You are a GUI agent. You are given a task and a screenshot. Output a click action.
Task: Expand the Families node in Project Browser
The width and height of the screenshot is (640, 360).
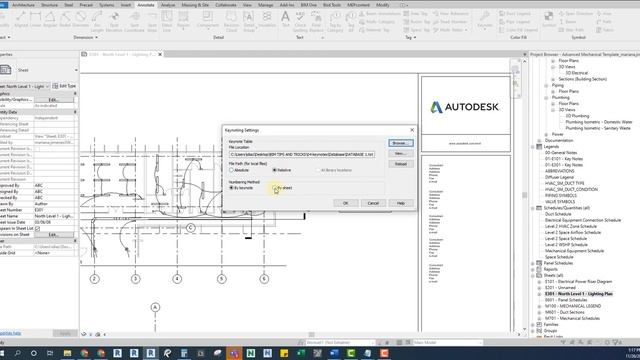[x=533, y=324]
